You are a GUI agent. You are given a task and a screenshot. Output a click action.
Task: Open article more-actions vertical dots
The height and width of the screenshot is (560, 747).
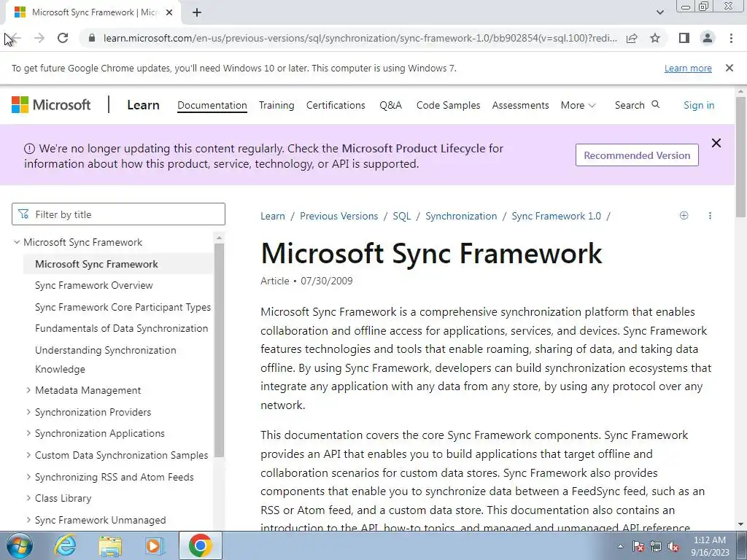[x=710, y=216]
